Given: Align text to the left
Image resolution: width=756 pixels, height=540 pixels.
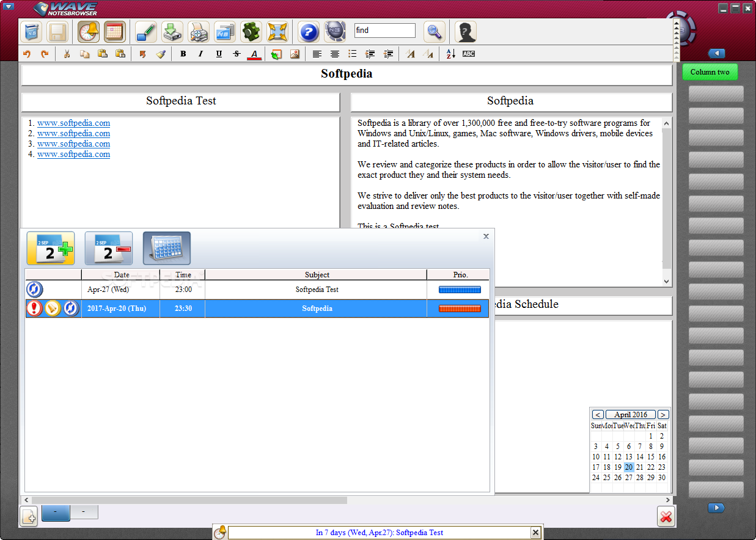Looking at the screenshot, I should point(317,54).
